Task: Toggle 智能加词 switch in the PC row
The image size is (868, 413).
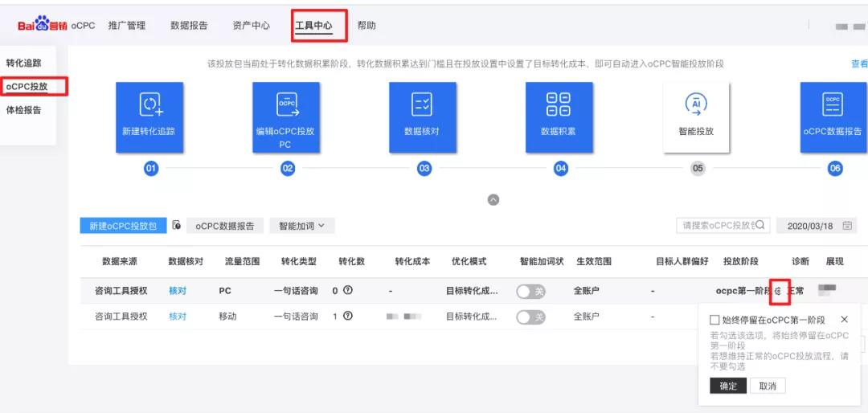Action: 530,292
